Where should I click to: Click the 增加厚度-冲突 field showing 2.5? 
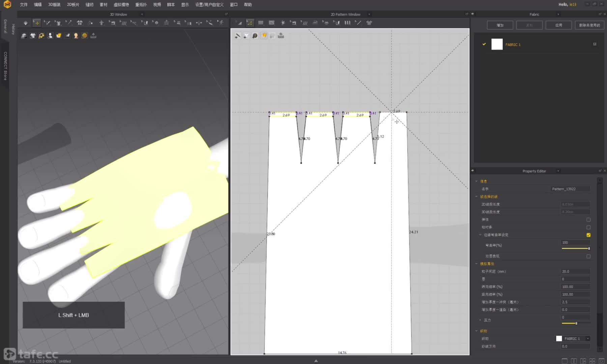click(576, 302)
